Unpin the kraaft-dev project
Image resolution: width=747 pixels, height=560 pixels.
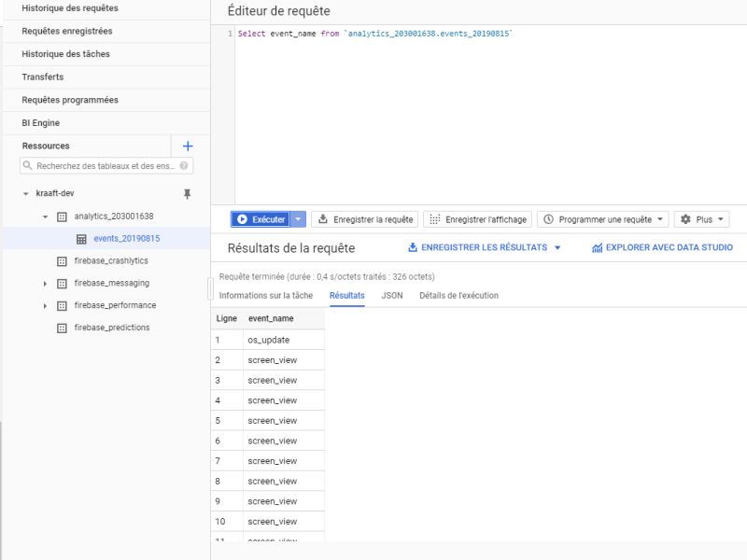187,191
